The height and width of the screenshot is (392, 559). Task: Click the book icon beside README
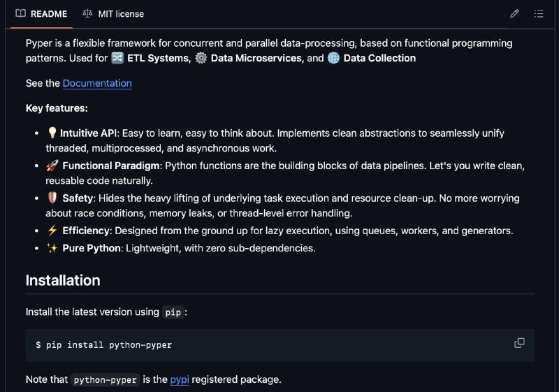click(x=21, y=13)
